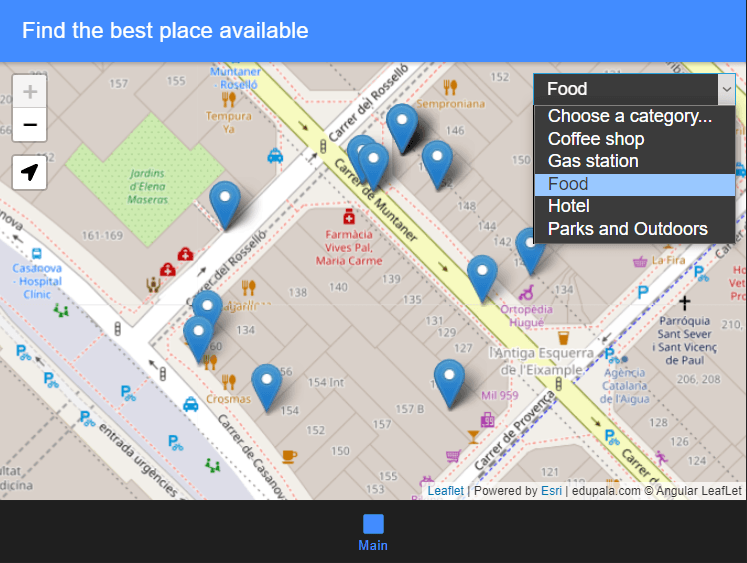This screenshot has height=563, width=747.
Task: Click the Farmàcia Vives Pal pharmacy icon
Action: click(x=348, y=217)
